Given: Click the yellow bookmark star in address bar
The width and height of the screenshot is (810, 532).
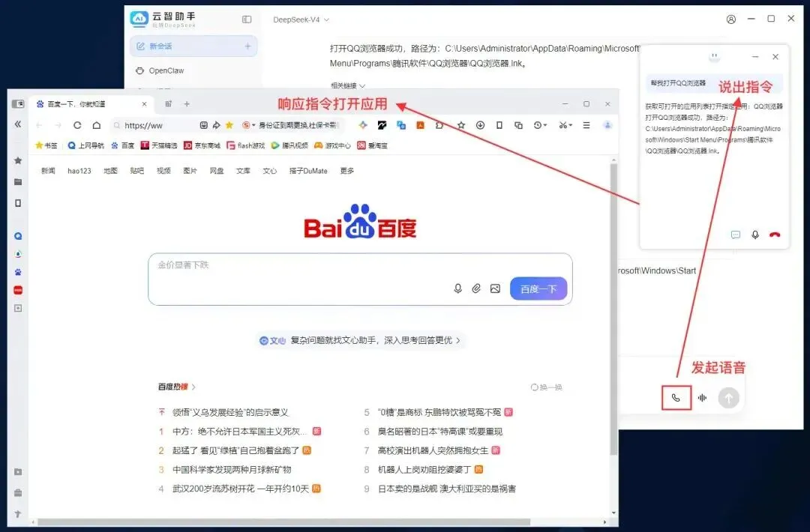Looking at the screenshot, I should click(229, 125).
